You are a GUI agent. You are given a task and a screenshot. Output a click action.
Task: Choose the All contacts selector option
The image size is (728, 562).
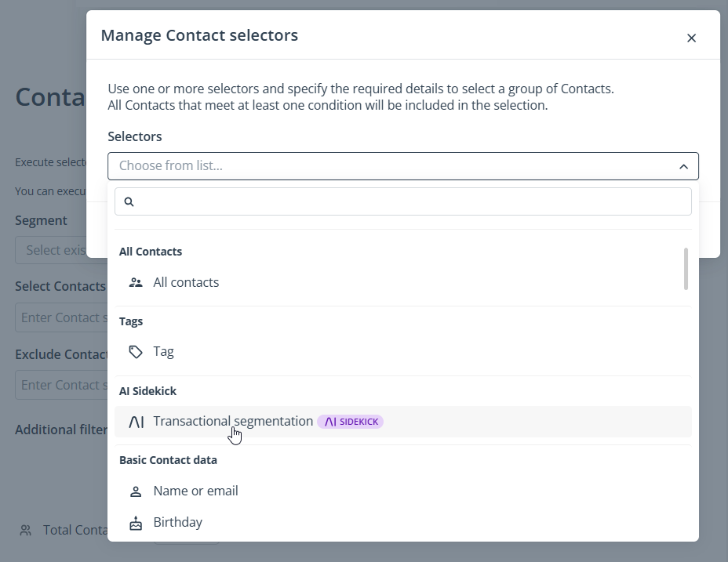pos(186,281)
